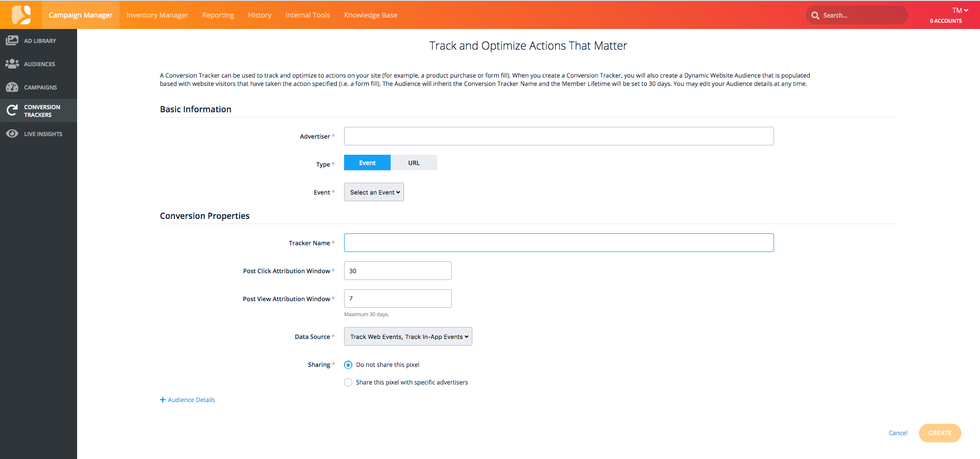980x459 pixels.
Task: Open the 'Select an Event' dropdown
Action: point(374,192)
